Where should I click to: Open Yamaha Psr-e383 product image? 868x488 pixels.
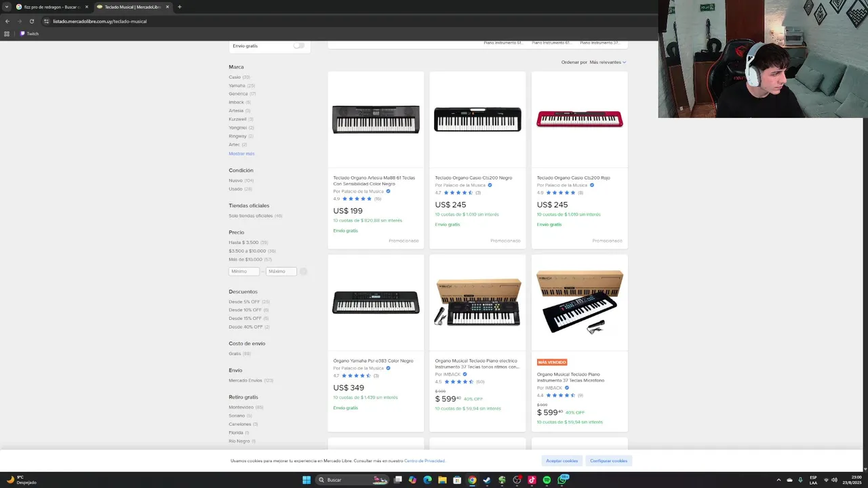pos(376,302)
